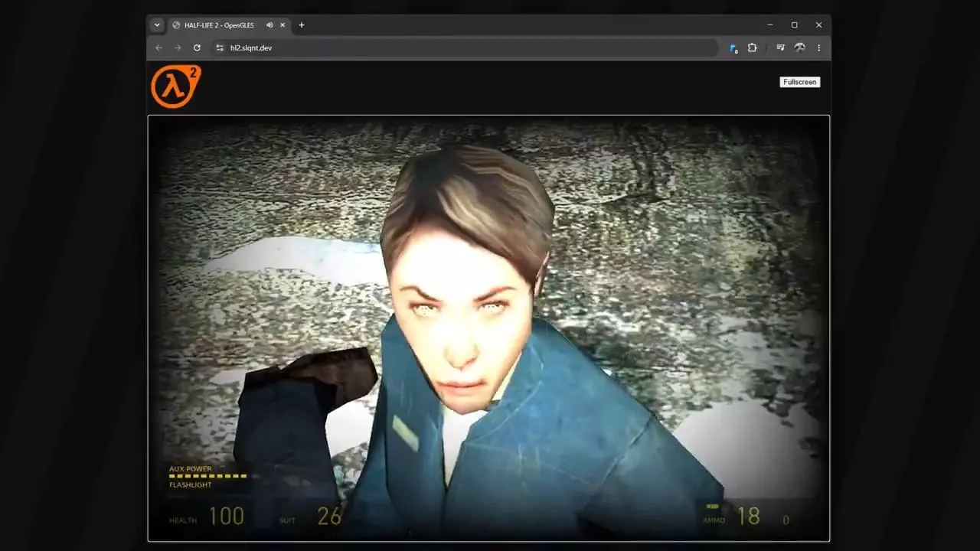980x551 pixels.
Task: Click inside the Half-Life 2 game canvas
Action: pos(488,328)
